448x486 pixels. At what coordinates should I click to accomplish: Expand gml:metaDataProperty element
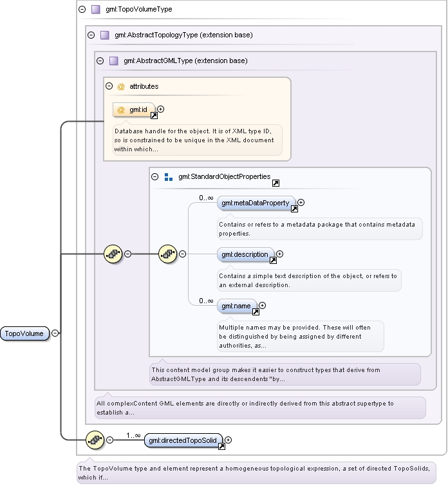click(301, 202)
